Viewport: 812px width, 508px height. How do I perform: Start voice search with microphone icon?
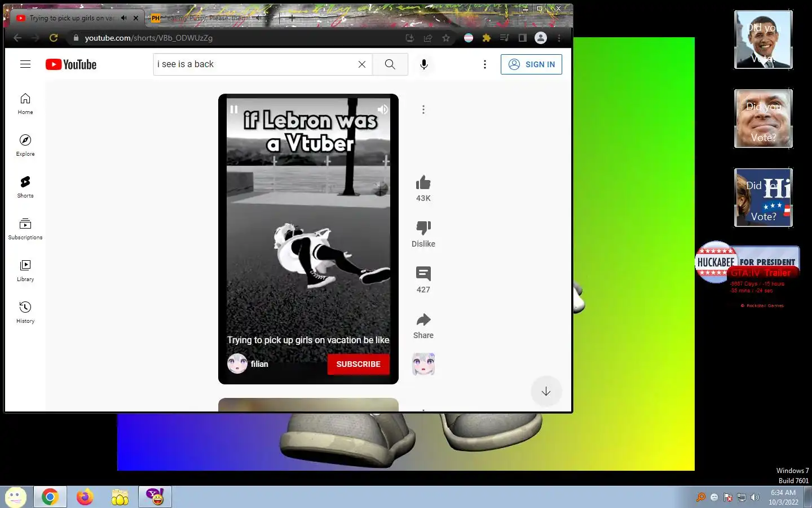click(424, 64)
